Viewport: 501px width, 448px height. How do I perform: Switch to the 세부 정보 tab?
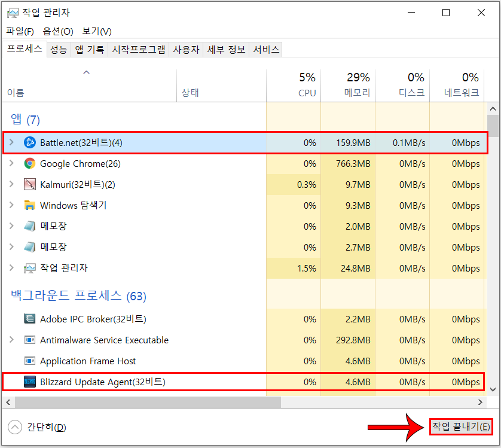[x=226, y=50]
